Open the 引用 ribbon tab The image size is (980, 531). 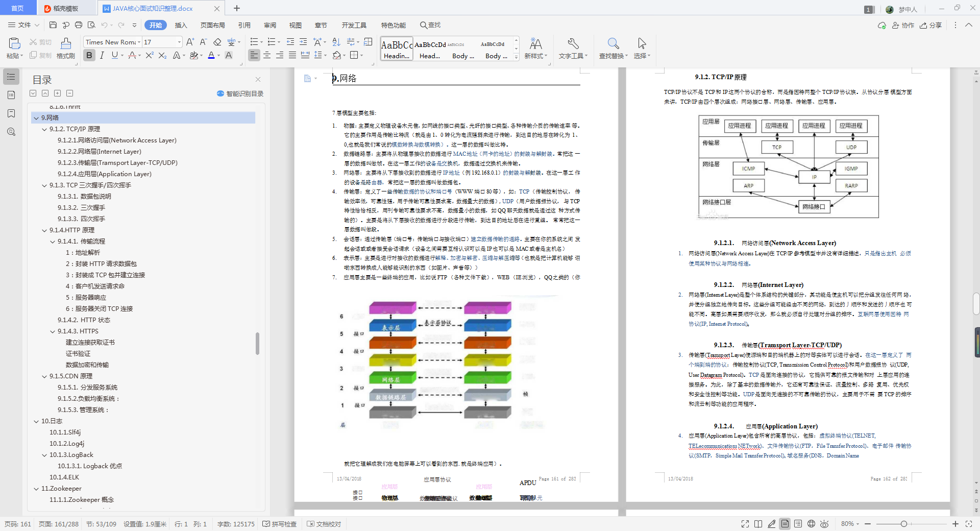(244, 25)
